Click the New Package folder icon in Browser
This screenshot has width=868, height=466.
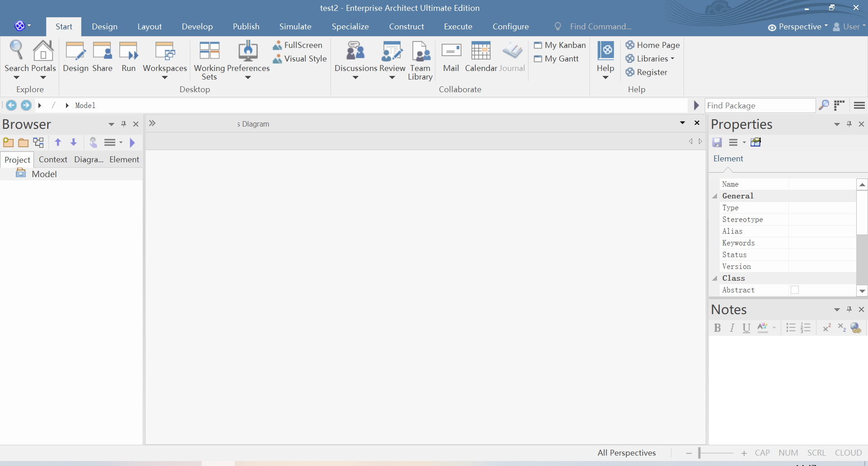[24, 143]
